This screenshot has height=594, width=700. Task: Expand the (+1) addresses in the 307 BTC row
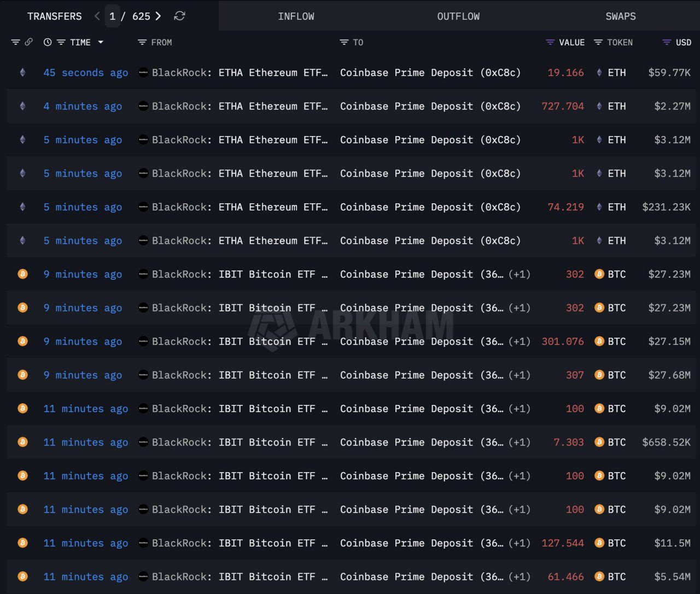519,375
